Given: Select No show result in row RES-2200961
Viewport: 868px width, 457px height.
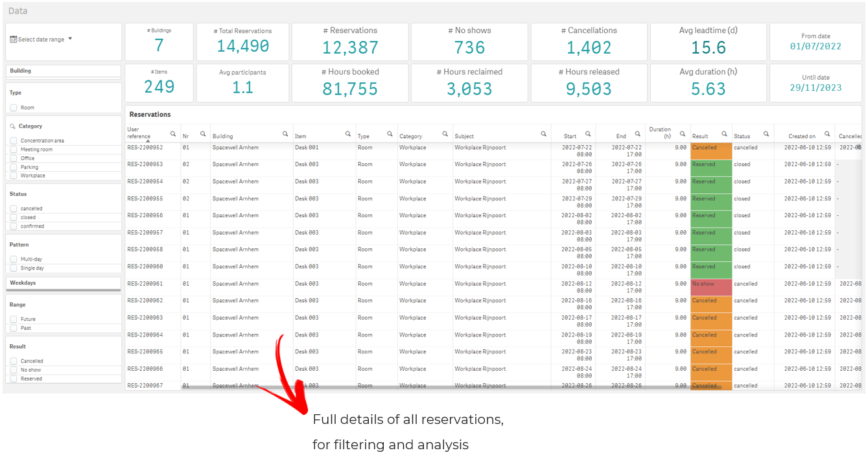Looking at the screenshot, I should pos(711,287).
